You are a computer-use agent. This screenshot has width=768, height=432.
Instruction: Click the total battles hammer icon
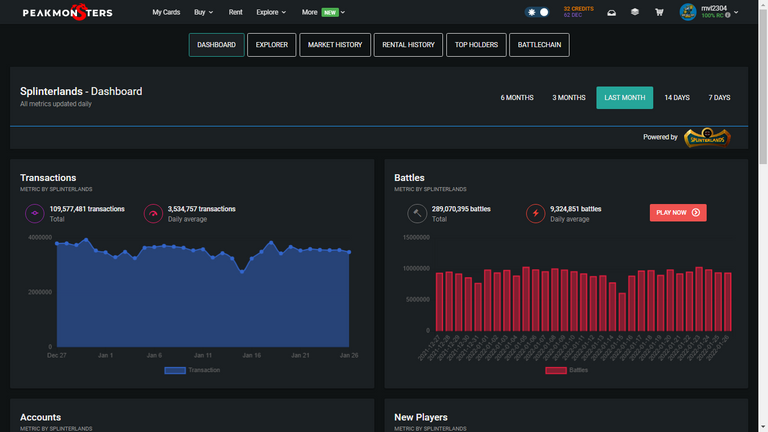(417, 214)
